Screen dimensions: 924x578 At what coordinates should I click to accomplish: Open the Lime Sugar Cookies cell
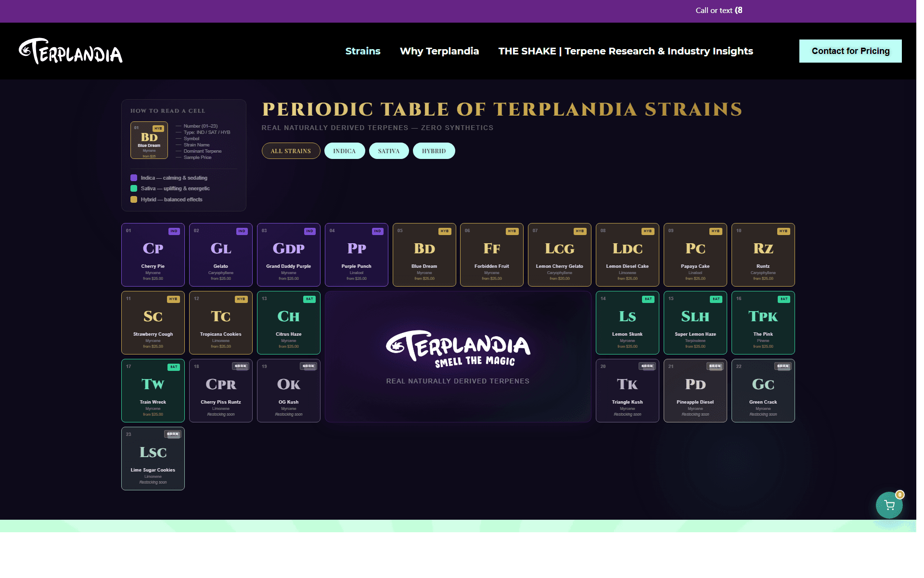click(153, 459)
